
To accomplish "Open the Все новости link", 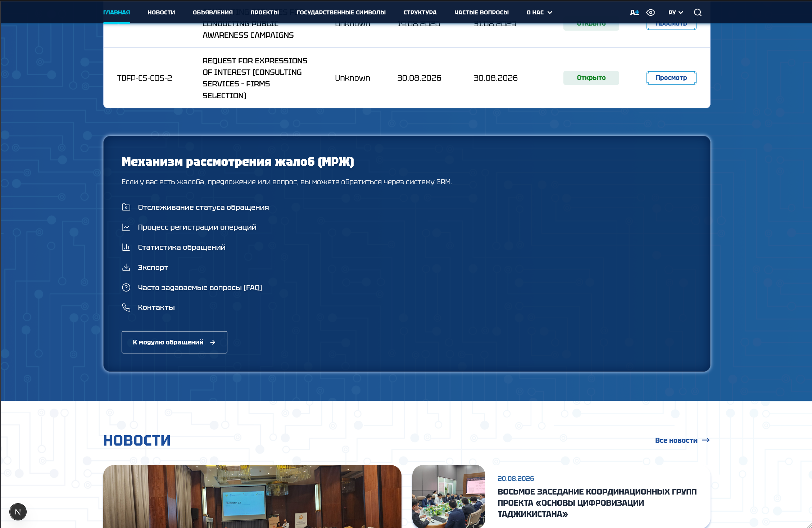I will click(x=676, y=440).
